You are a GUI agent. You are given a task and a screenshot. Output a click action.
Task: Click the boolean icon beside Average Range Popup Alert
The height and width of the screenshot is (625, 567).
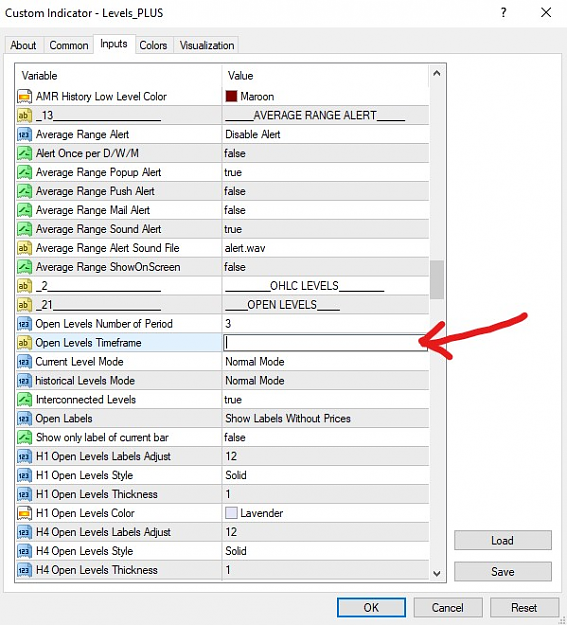coord(24,172)
